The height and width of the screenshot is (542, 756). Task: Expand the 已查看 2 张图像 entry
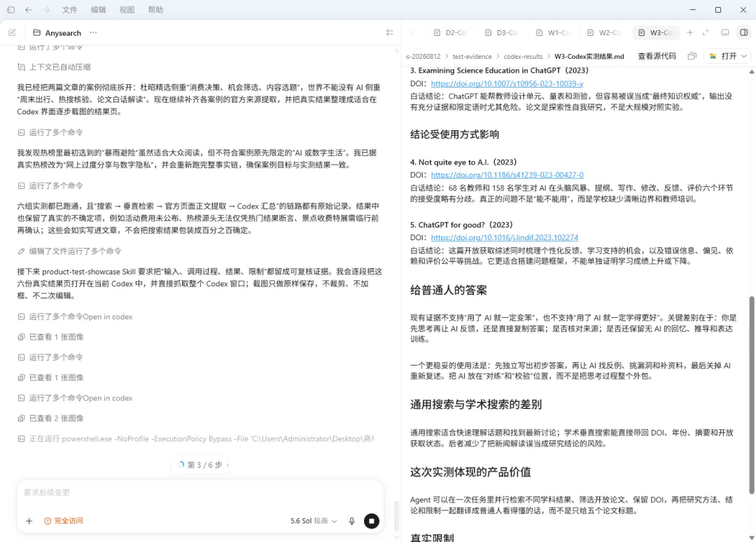coord(50,418)
